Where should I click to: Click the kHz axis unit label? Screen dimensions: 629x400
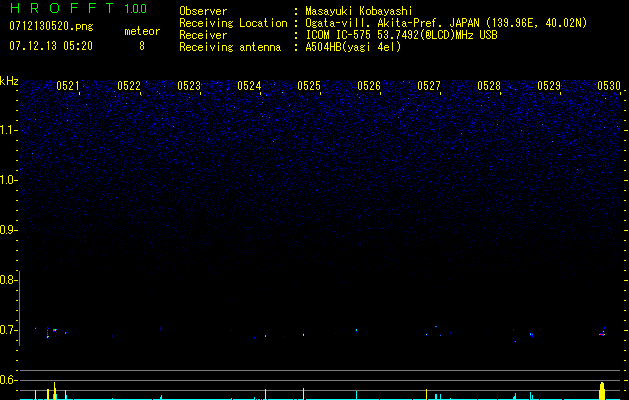9,81
